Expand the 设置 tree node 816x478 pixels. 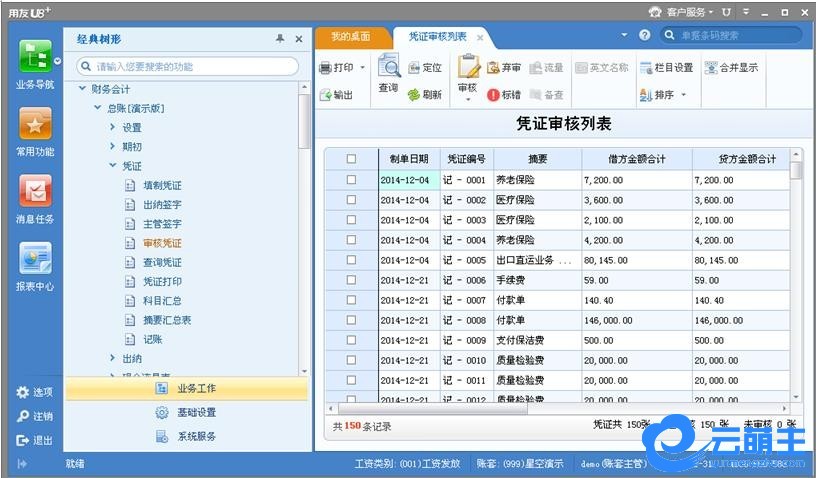pyautogui.click(x=112, y=127)
